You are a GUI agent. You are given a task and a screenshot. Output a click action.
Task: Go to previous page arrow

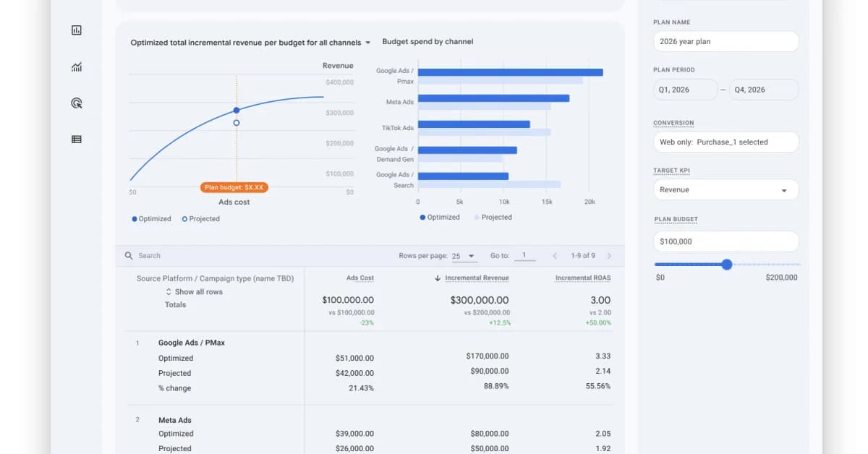tap(555, 256)
